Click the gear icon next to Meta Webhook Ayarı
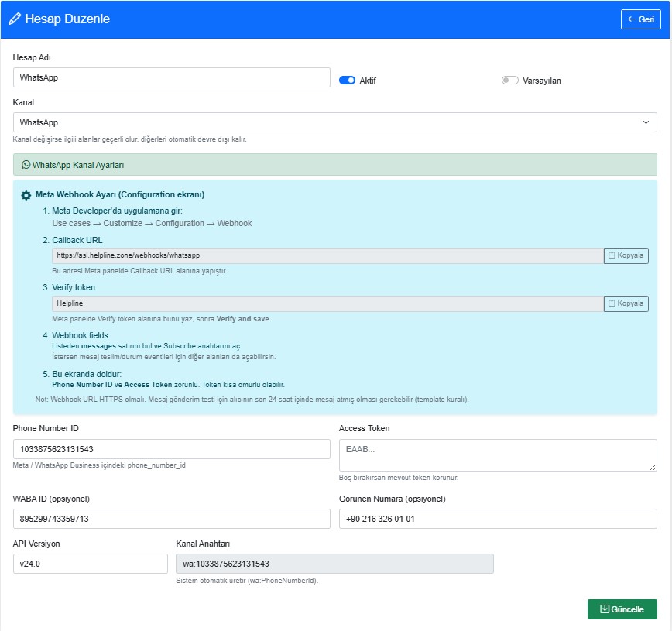 pyautogui.click(x=26, y=195)
